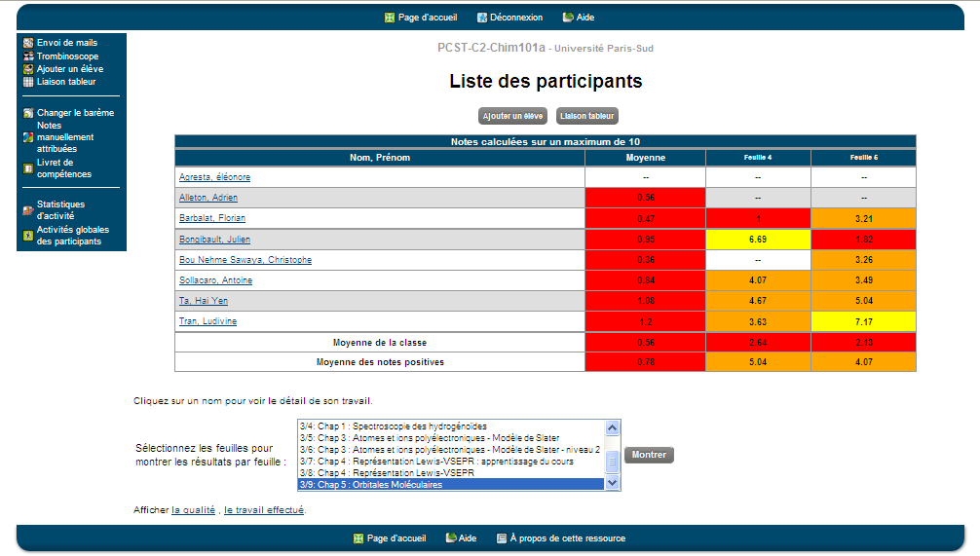The width and height of the screenshot is (980, 556).
Task: Select sheet 3/8 Représentation Lewis-VSEPR
Action: point(451,473)
